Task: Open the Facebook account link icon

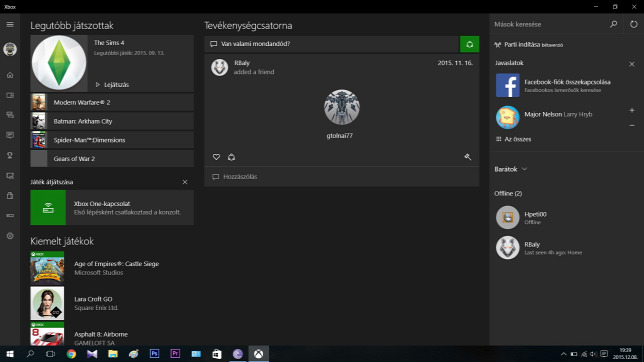Action: point(508,85)
